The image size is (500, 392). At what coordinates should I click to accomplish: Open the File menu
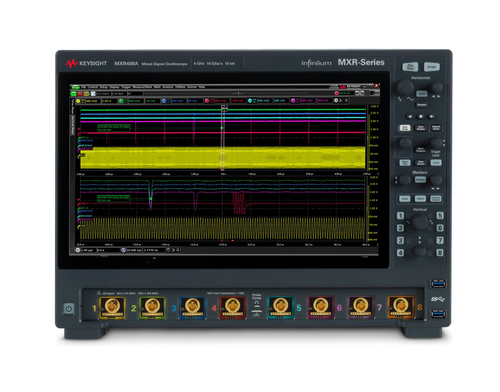pos(83,87)
